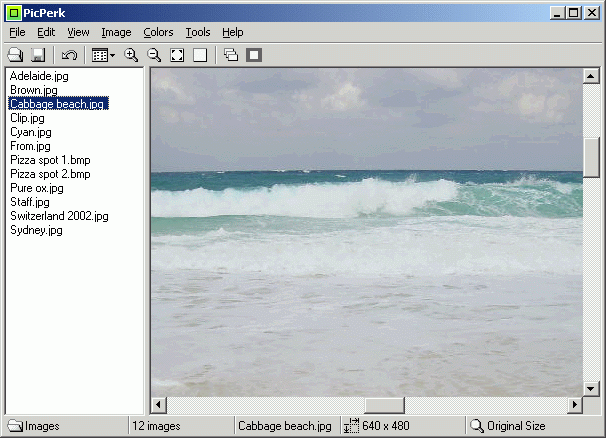The image size is (606, 438).
Task: Expand the view mode dropdown arrow
Action: (112, 55)
